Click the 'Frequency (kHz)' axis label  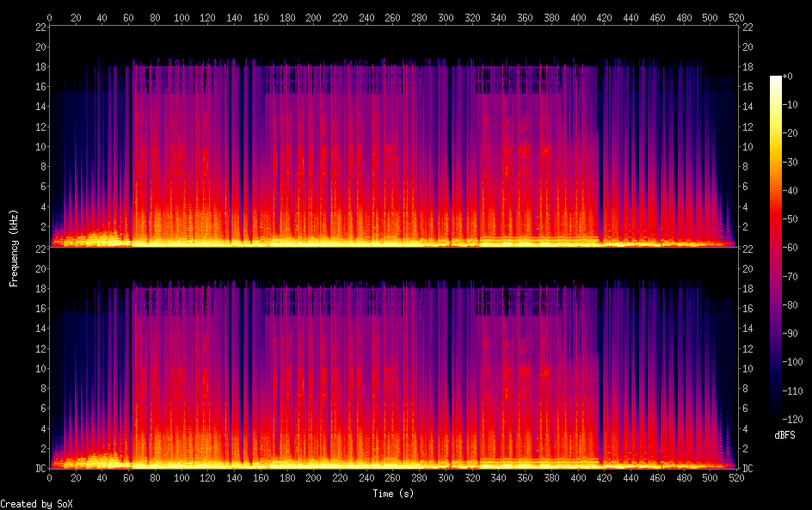point(14,248)
